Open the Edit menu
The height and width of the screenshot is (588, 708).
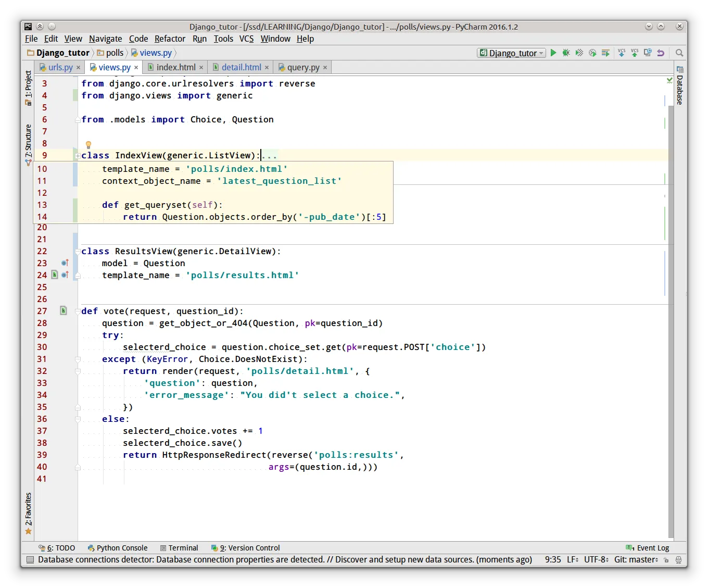(51, 39)
